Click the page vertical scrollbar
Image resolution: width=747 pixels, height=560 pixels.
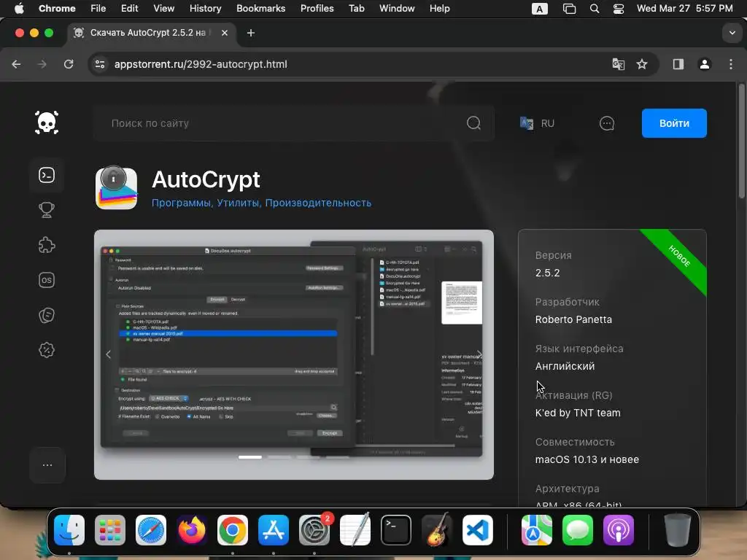point(741,141)
